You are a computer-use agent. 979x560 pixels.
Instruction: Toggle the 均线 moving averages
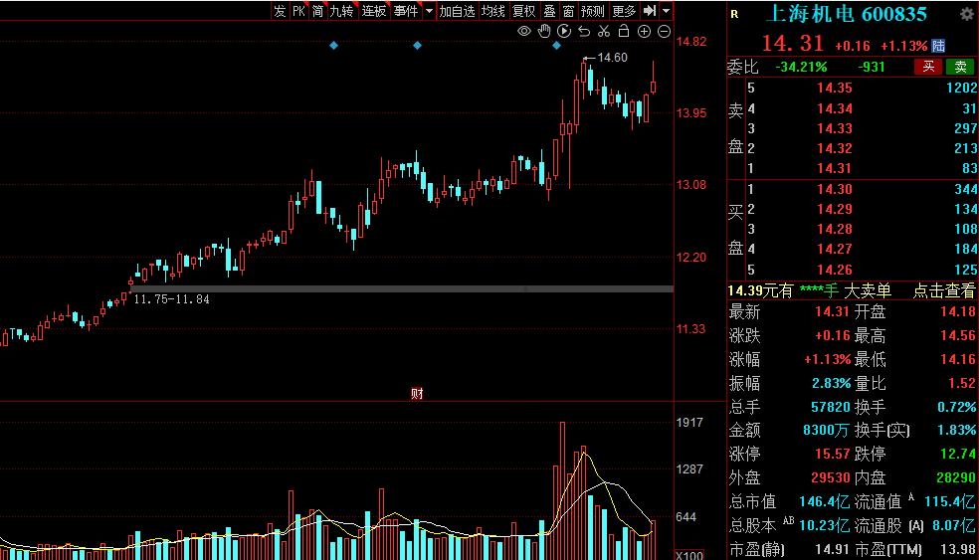click(x=493, y=11)
